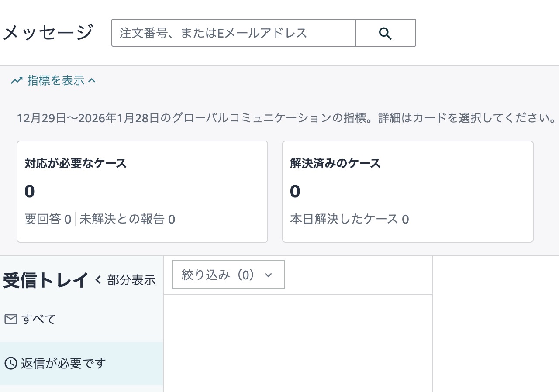Click the 対応が必要なケース metric card
The width and height of the screenshot is (559, 392).
coord(142,191)
